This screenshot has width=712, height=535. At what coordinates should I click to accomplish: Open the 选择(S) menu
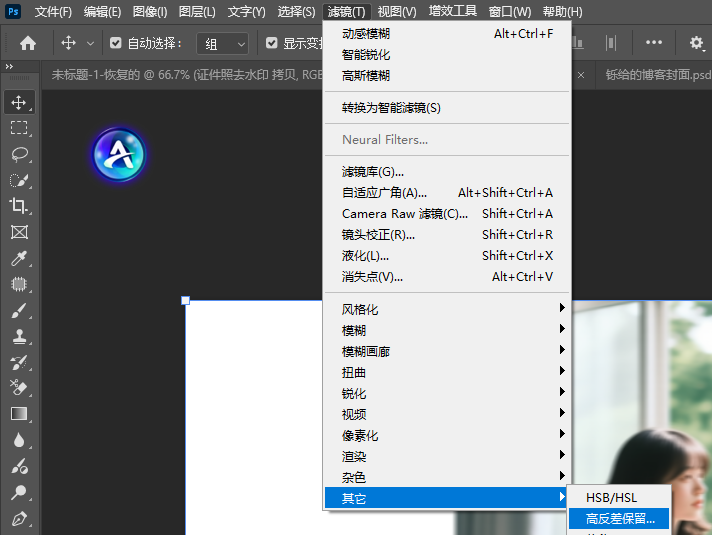click(296, 11)
